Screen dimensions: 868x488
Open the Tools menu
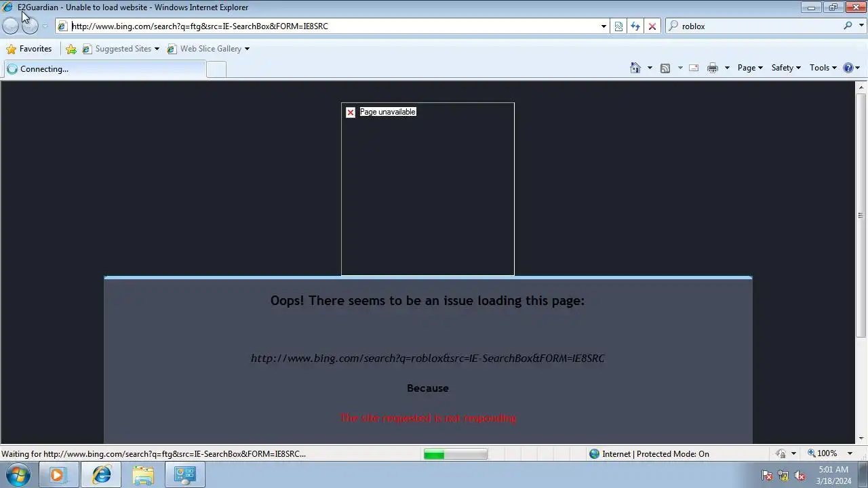pyautogui.click(x=823, y=68)
